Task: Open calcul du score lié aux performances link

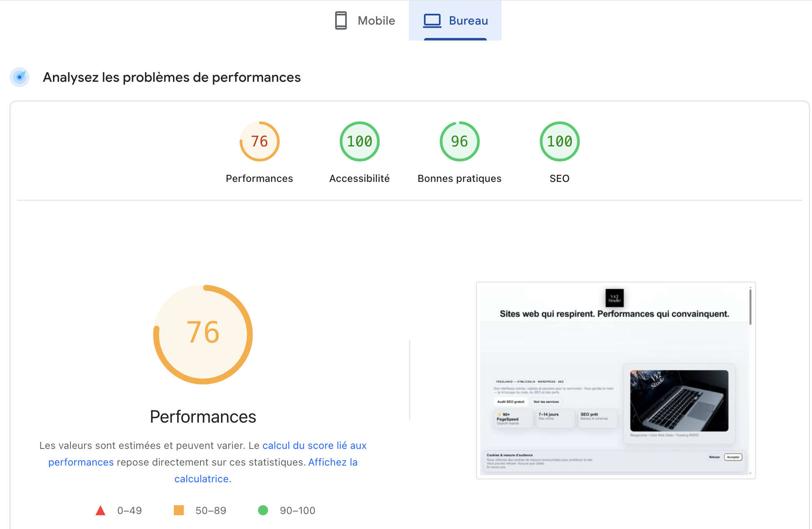Action: pos(314,446)
